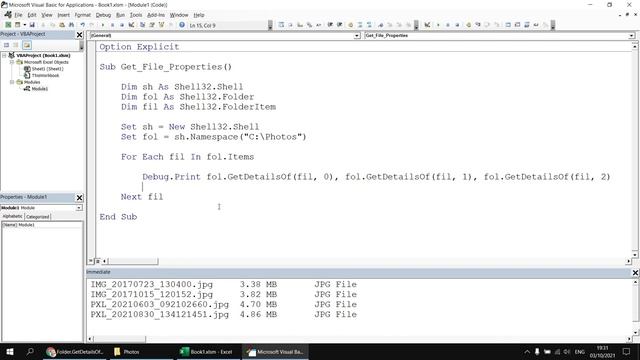Open the Add-Ins menu

(x=156, y=15)
